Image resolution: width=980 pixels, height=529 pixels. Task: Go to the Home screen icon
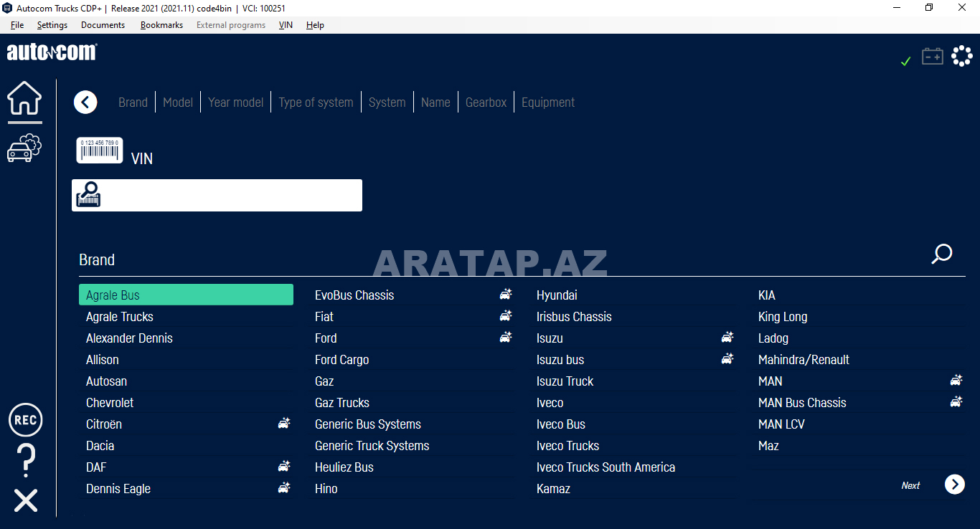24,98
